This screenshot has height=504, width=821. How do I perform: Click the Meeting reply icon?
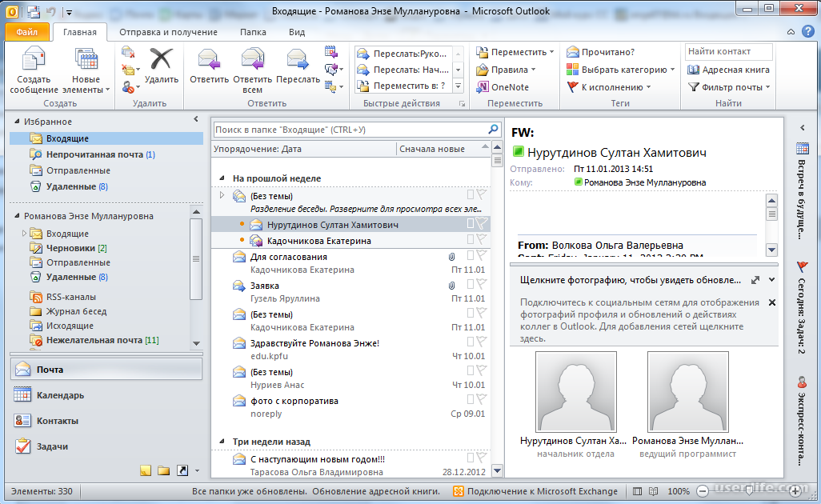pyautogui.click(x=331, y=51)
